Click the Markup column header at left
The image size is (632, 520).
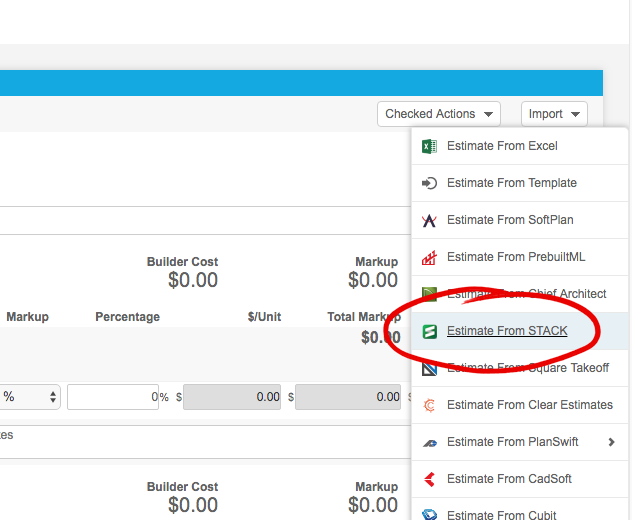click(27, 317)
